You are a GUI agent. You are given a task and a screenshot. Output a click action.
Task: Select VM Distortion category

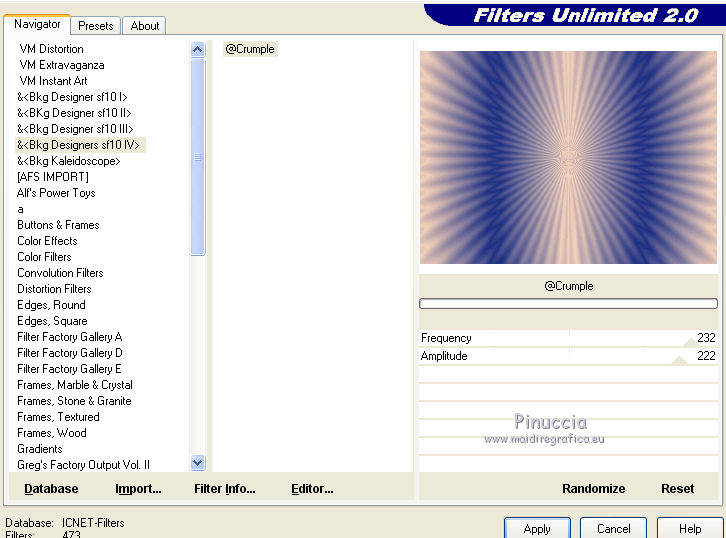pos(51,49)
